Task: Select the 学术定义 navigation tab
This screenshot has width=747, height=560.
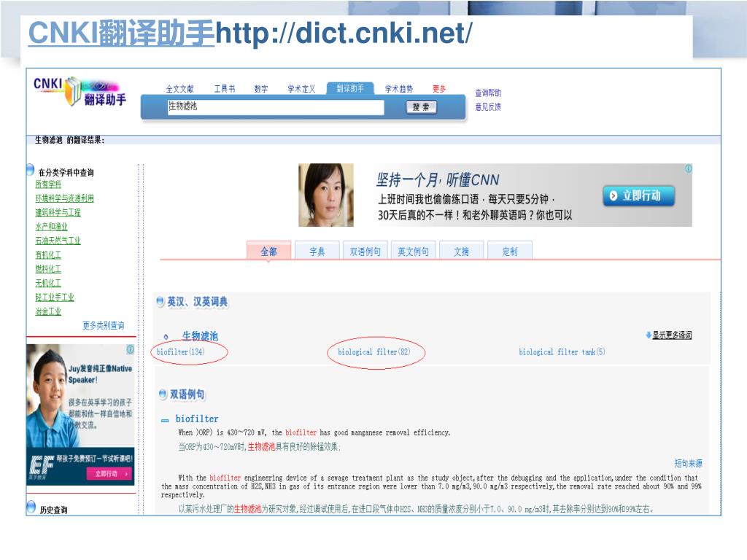Action: click(301, 88)
